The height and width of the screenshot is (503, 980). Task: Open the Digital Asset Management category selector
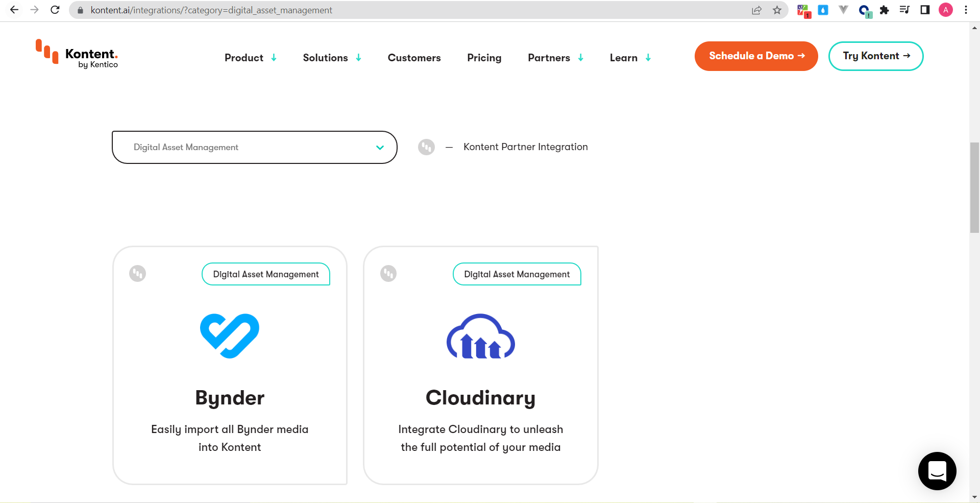[254, 147]
